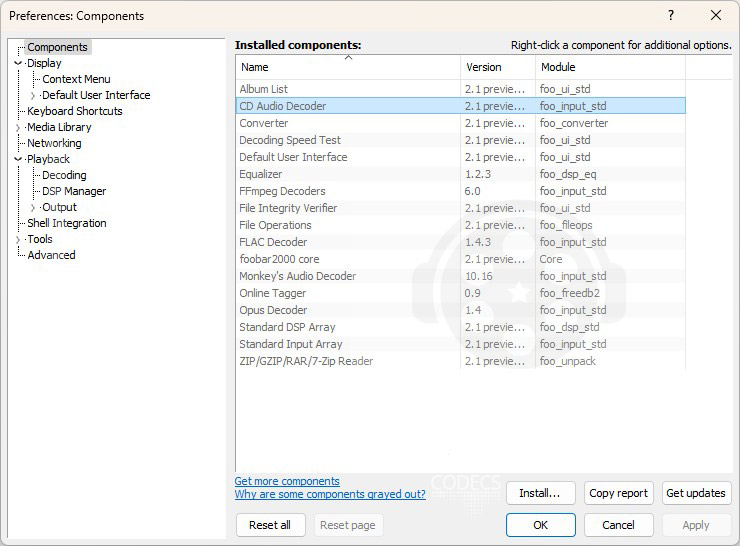Open Shell Integration preferences

[x=67, y=224]
